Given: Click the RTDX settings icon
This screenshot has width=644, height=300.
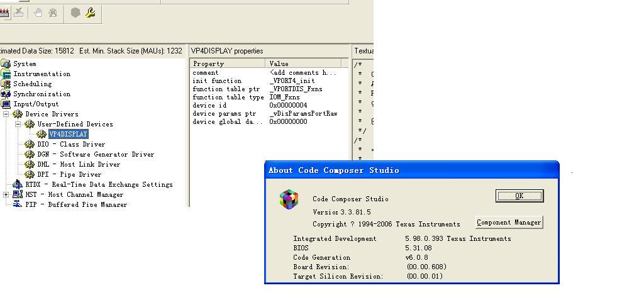Looking at the screenshot, I should tap(18, 184).
